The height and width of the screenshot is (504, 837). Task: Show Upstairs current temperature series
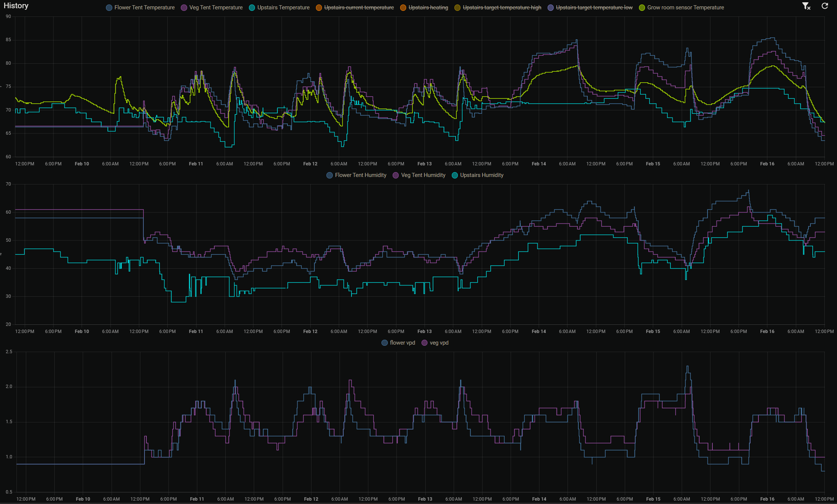tap(359, 7)
